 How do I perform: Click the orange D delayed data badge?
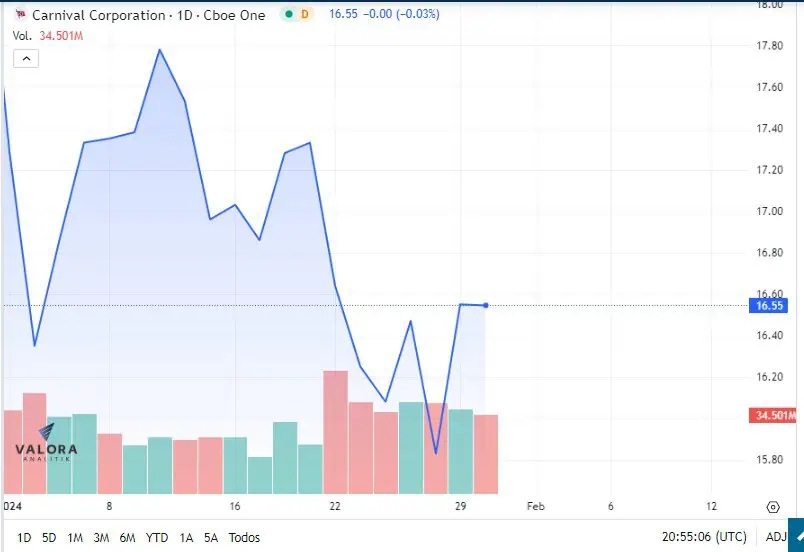coord(305,14)
